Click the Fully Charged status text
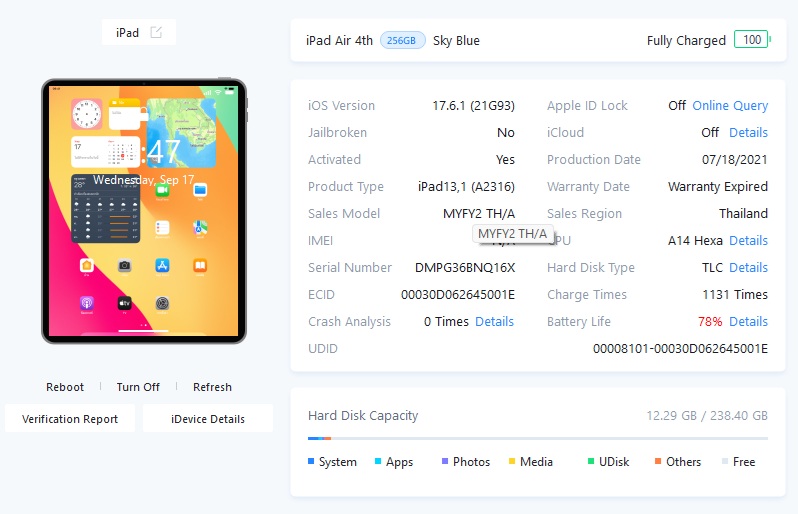 click(x=686, y=40)
